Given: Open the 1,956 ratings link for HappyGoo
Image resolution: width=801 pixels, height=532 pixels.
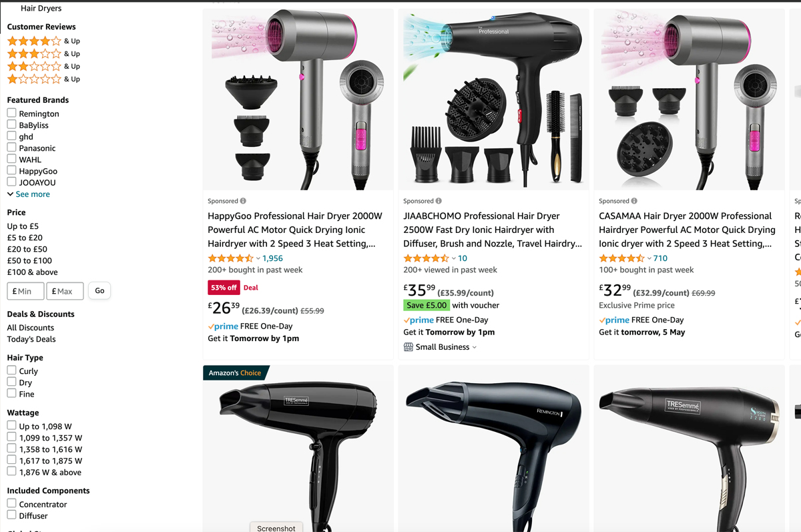Looking at the screenshot, I should (272, 258).
